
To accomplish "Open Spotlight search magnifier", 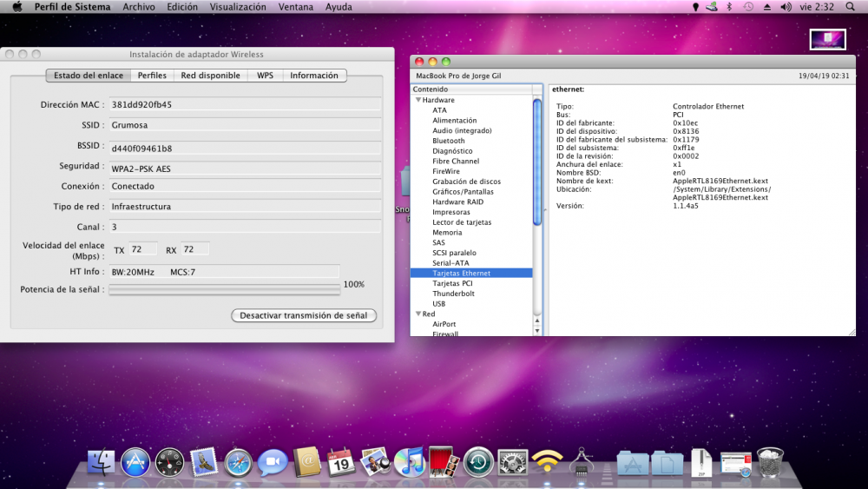I will click(x=851, y=7).
